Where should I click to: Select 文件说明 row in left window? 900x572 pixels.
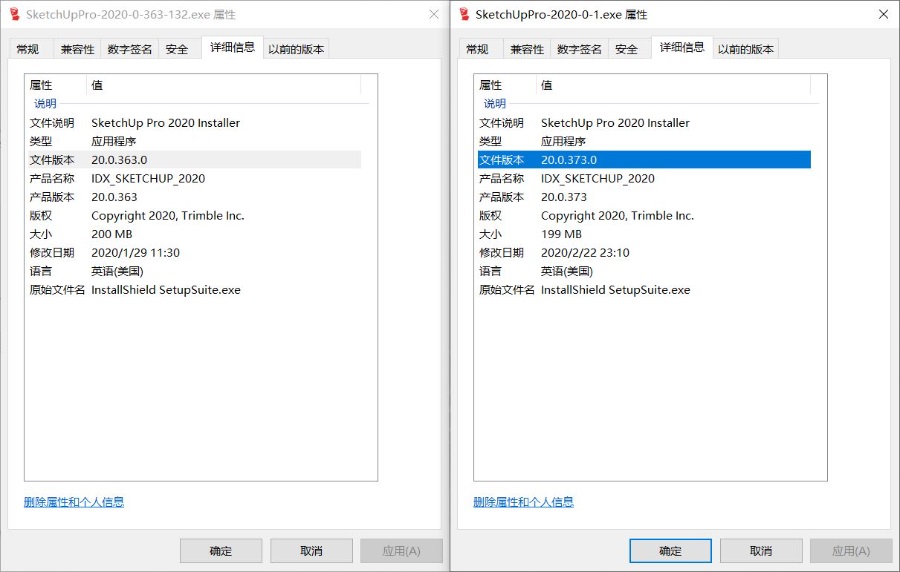[x=195, y=123]
